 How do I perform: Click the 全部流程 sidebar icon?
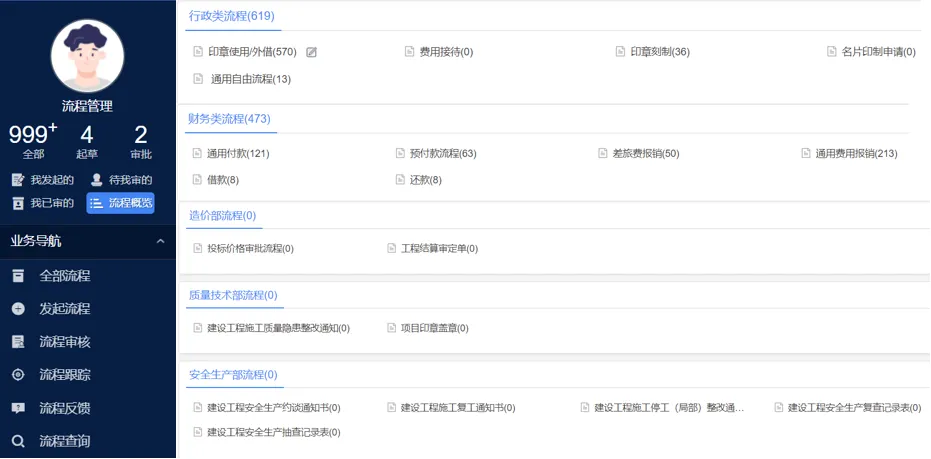pyautogui.click(x=18, y=276)
